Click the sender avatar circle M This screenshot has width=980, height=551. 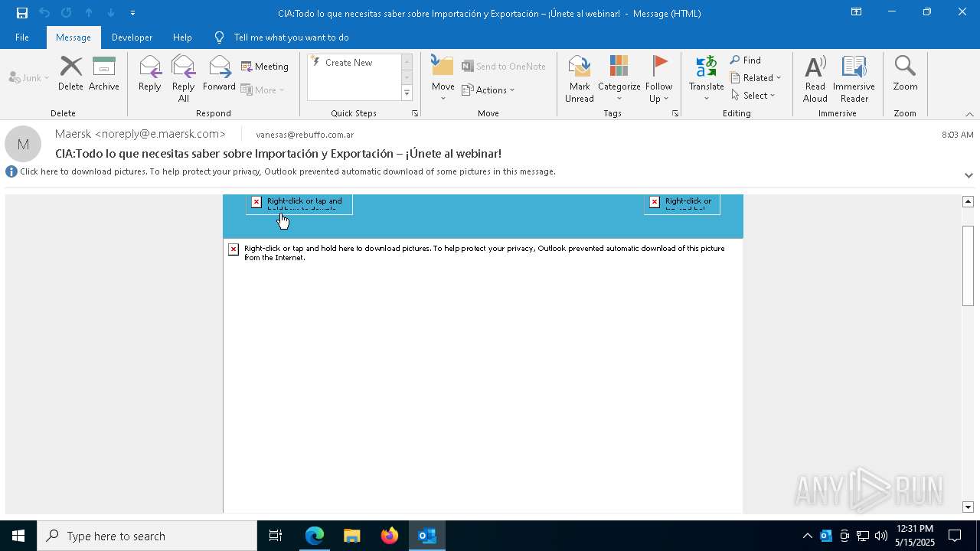coord(23,144)
